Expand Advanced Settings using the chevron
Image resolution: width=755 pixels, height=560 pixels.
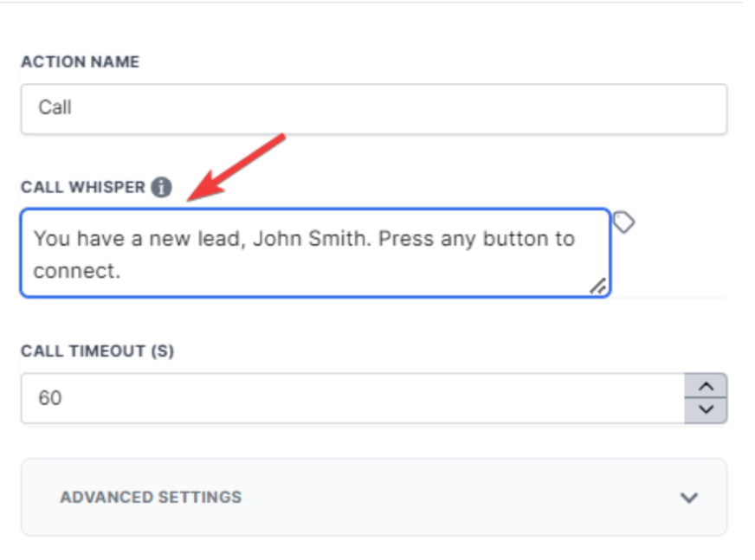(689, 498)
